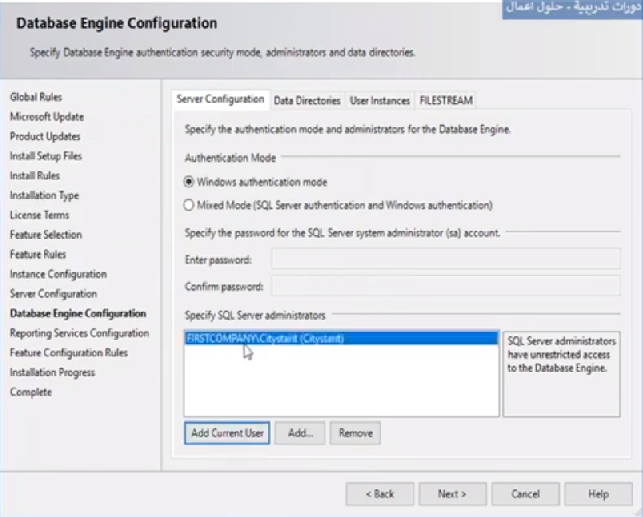Click Product Updates step in sidebar
643x517 pixels.
[x=45, y=137]
